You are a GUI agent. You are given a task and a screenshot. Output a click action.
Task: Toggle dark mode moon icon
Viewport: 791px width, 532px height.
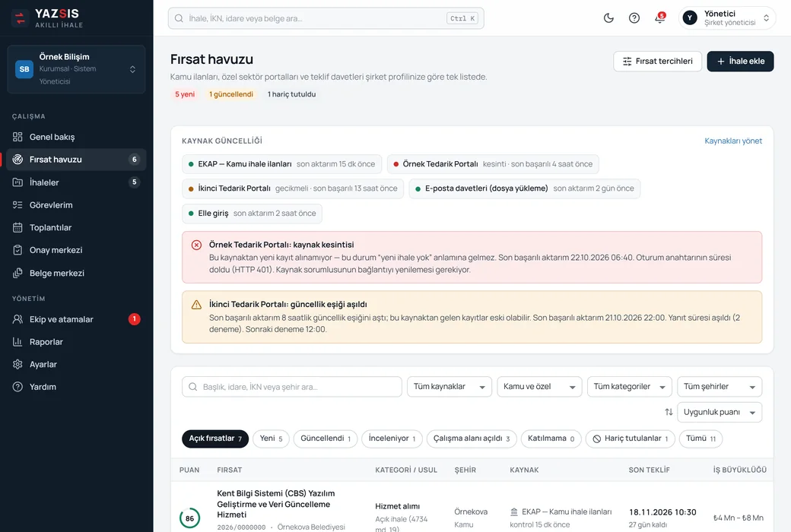(608, 18)
